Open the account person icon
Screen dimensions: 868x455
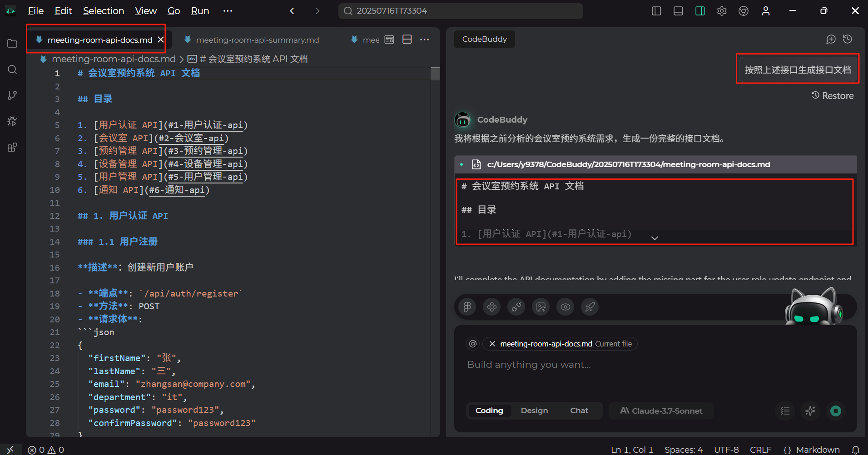(x=766, y=11)
